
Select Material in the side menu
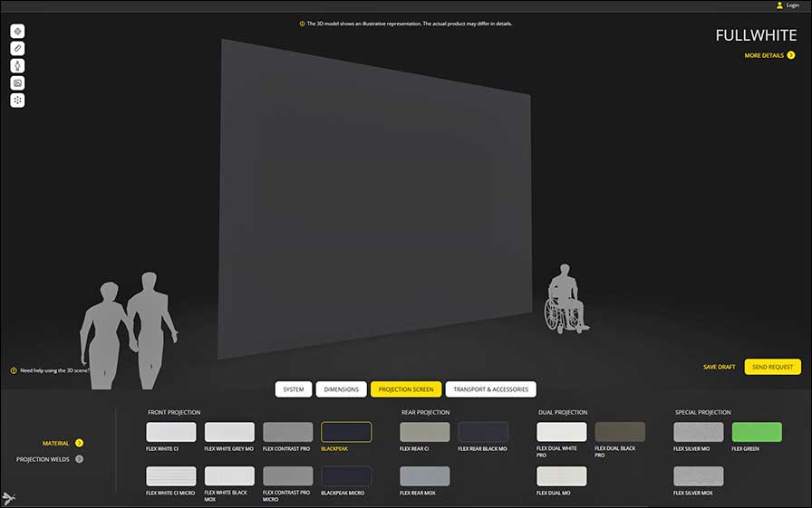[x=55, y=444]
